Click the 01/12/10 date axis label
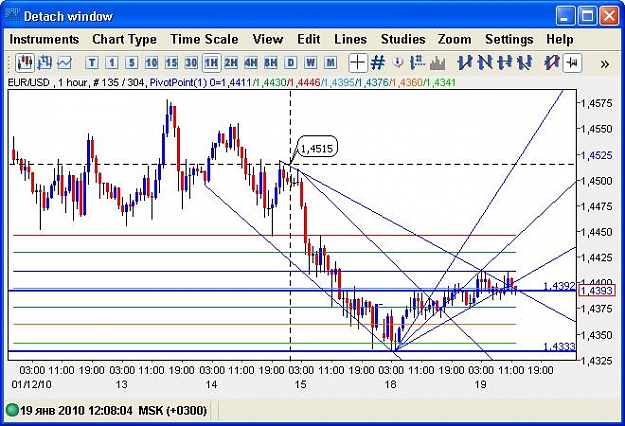 [31, 384]
